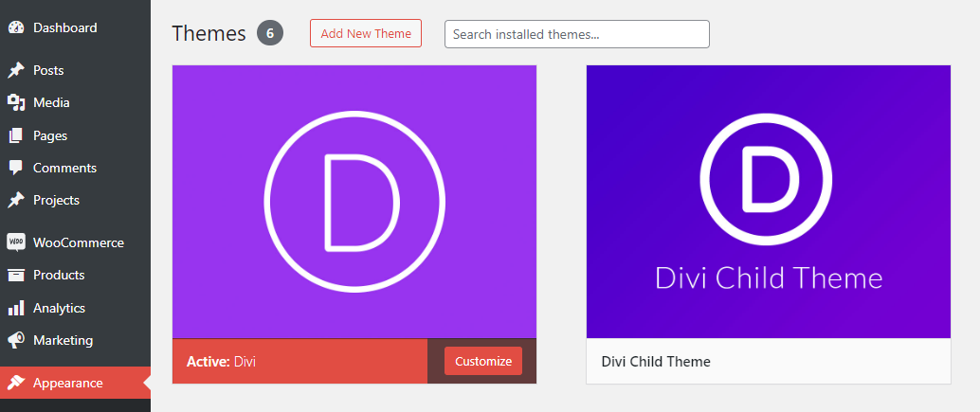Screen dimensions: 980x412
Task: Click the Themes page heading
Action: pyautogui.click(x=209, y=34)
